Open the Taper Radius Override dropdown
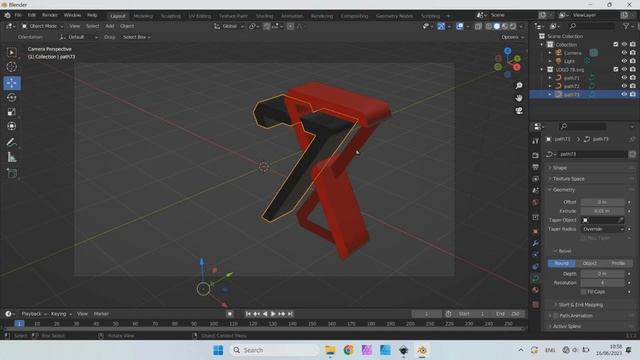Screen dimensions: 640x360 point(602,229)
